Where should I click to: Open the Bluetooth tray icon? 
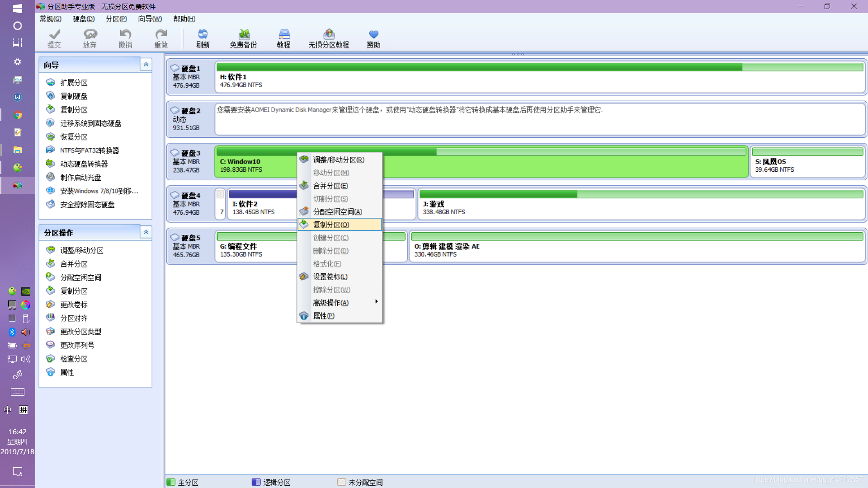point(12,332)
